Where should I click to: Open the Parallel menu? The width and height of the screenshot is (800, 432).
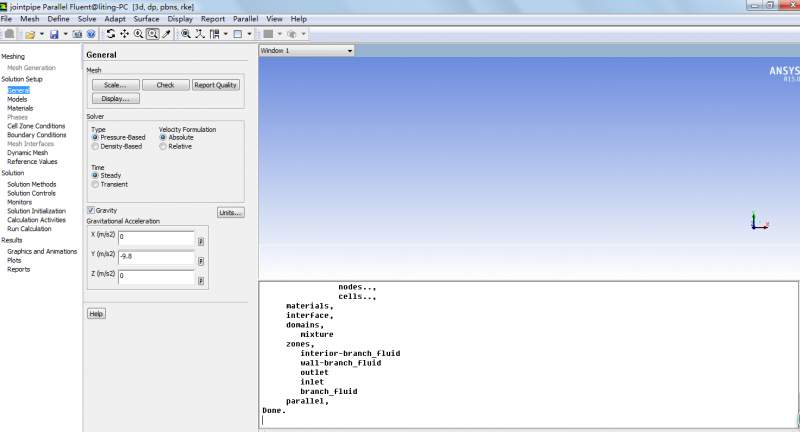pos(245,19)
